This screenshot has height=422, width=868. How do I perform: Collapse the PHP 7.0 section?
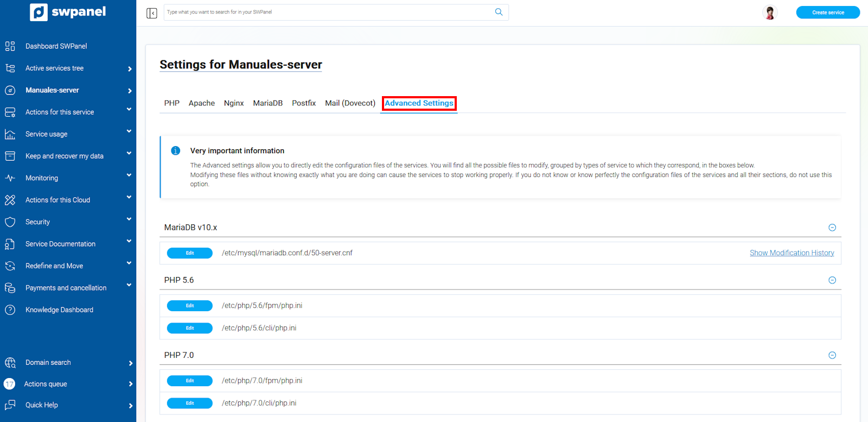[x=832, y=355]
